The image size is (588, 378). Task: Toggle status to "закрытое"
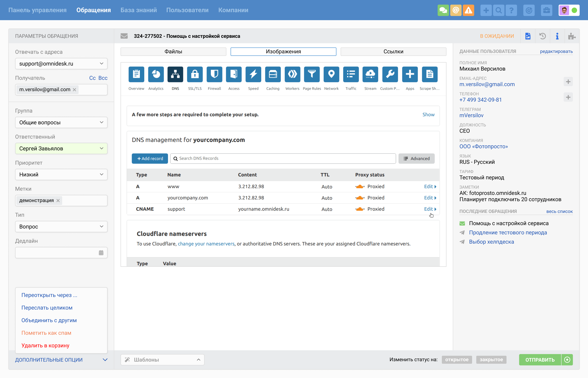[x=491, y=360]
